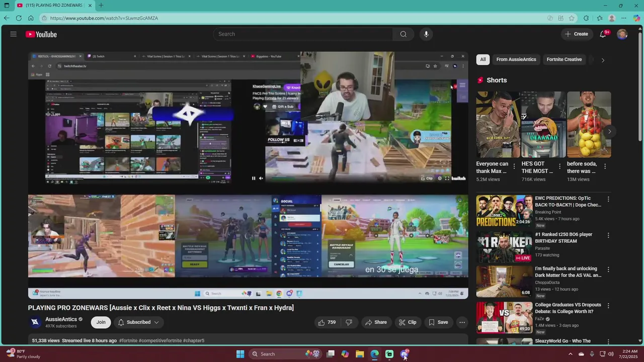Open Task View on the taskbar

[x=331, y=354]
